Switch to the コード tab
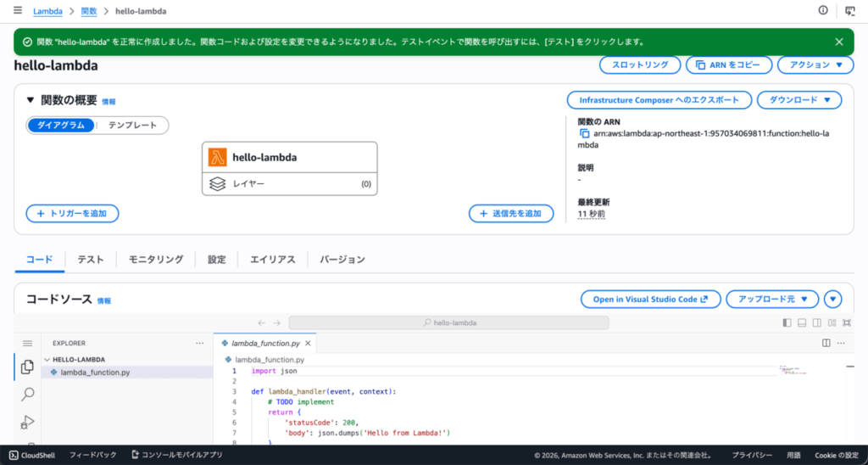Viewport: 868px width, 465px height. tap(39, 260)
